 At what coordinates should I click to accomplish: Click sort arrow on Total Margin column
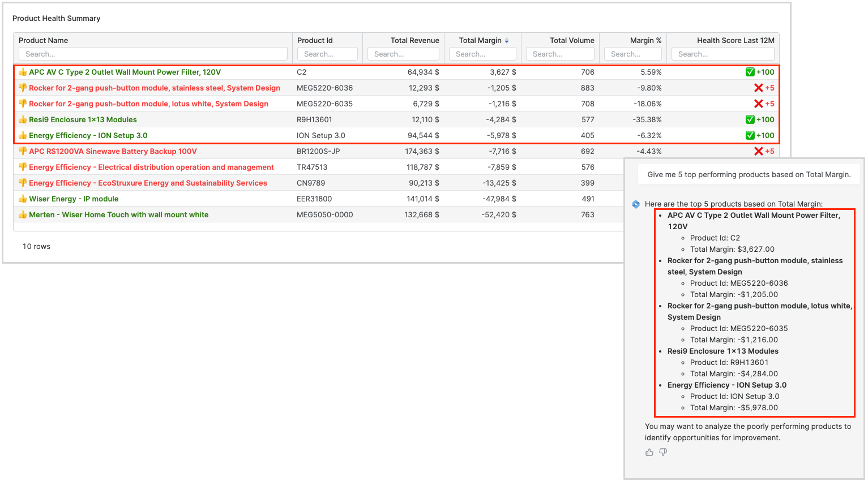click(507, 41)
